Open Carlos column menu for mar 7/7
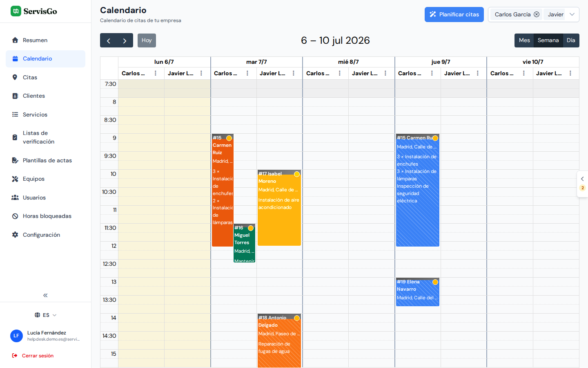Viewport: 588px width, 368px height. tap(247, 73)
